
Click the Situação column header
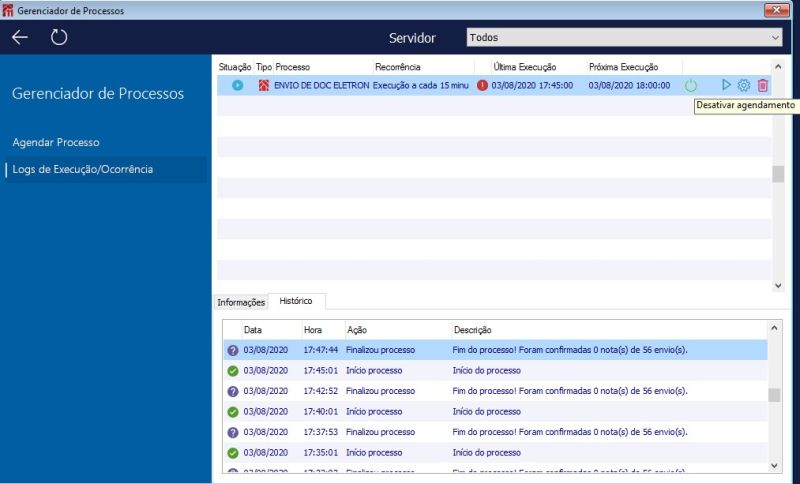(x=235, y=67)
